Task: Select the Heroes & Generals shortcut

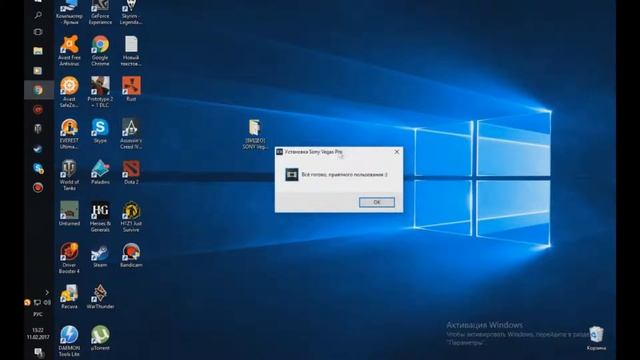Action: click(100, 217)
